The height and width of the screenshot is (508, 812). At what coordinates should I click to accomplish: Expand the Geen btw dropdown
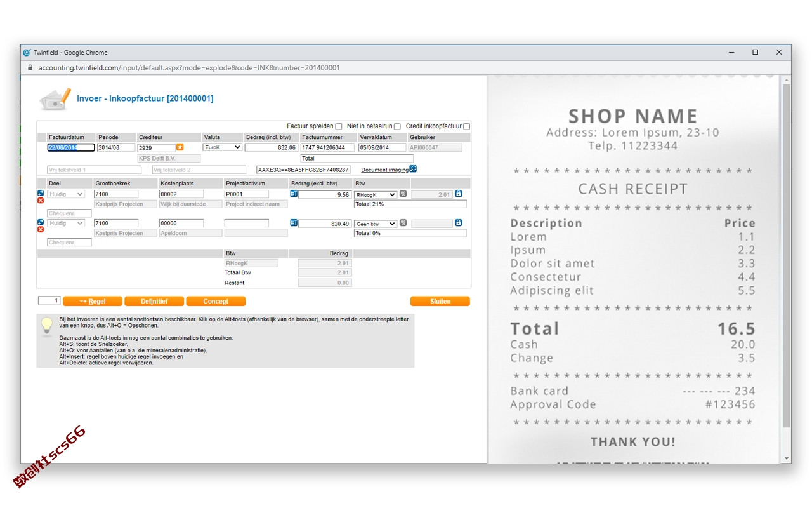point(376,224)
